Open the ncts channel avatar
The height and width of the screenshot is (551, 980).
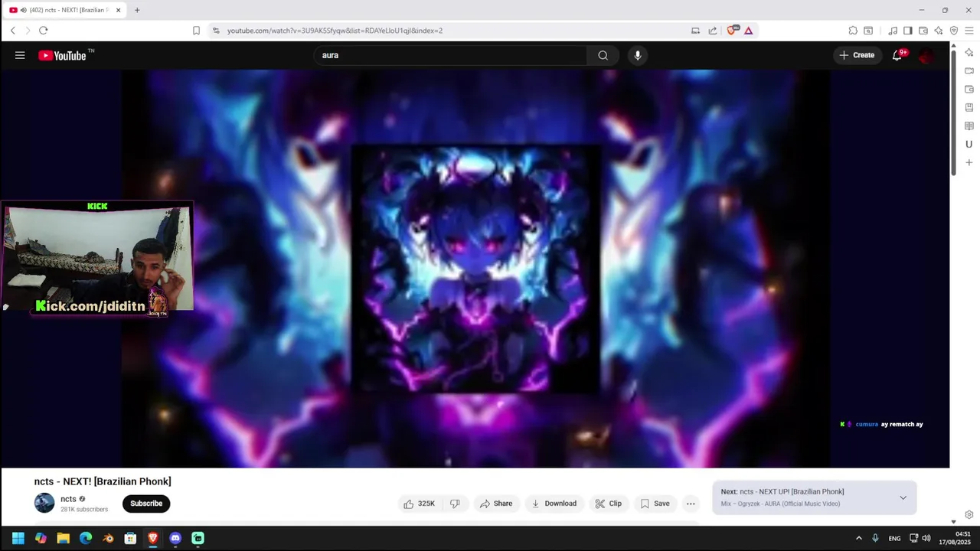click(44, 503)
